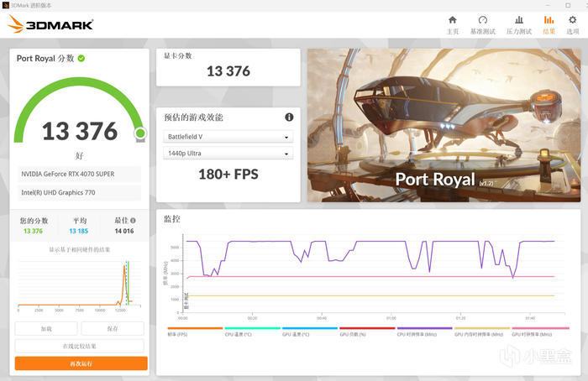Click the Port Royal 分数 title
This screenshot has width=588, height=381.
[x=45, y=59]
